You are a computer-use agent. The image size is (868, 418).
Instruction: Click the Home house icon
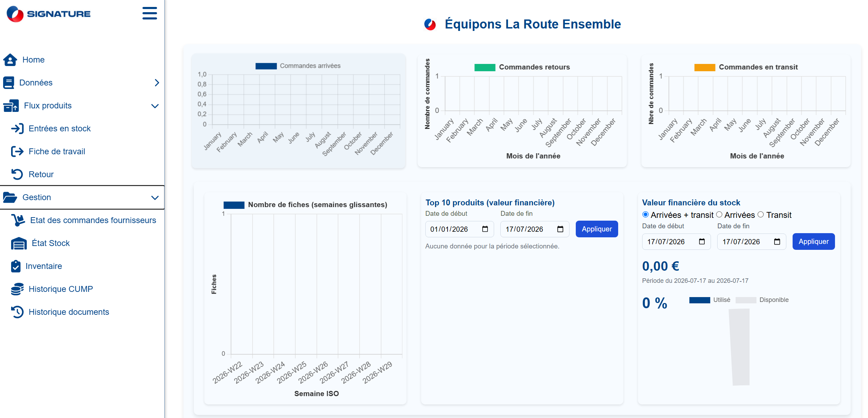tap(10, 60)
